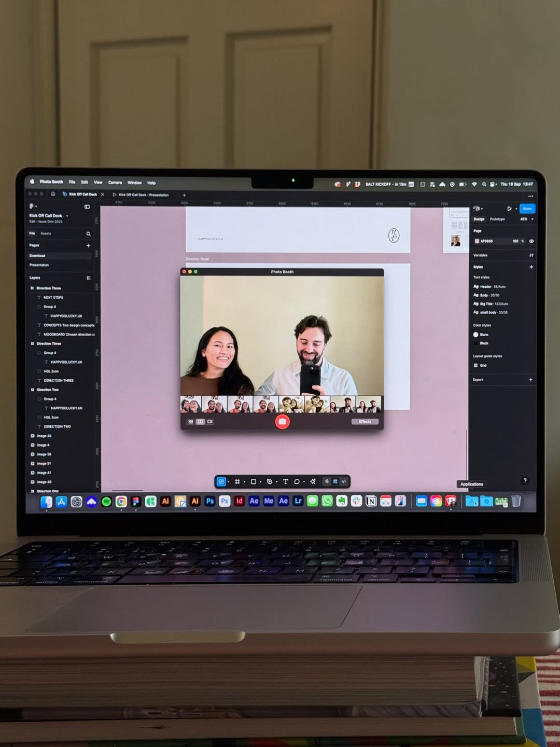The image size is (560, 747).
Task: Add a new page with plus icon
Action: [x=88, y=245]
